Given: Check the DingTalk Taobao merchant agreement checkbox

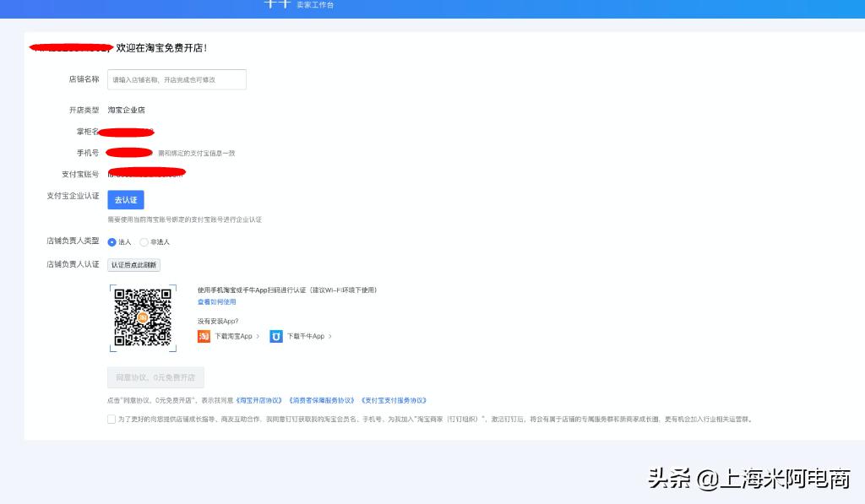Looking at the screenshot, I should pyautogui.click(x=111, y=419).
